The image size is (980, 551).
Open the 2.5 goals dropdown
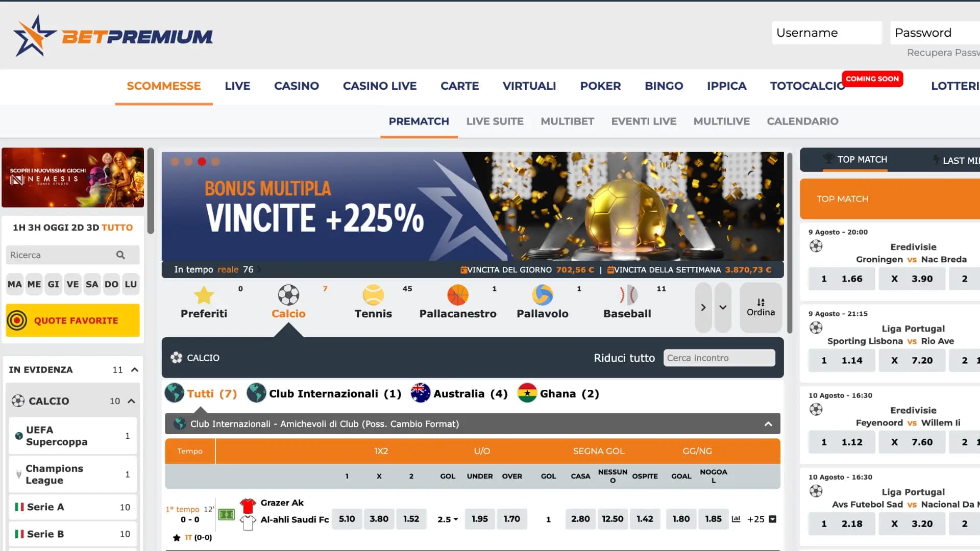(x=447, y=519)
